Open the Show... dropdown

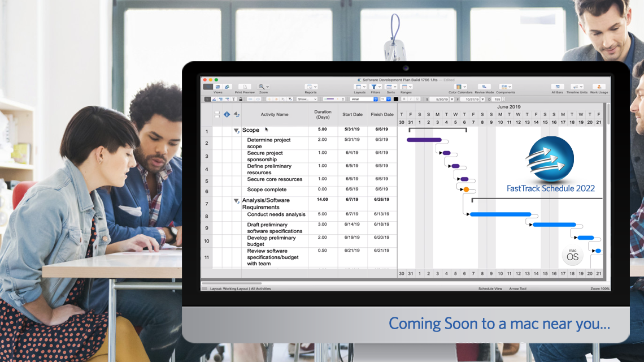307,100
